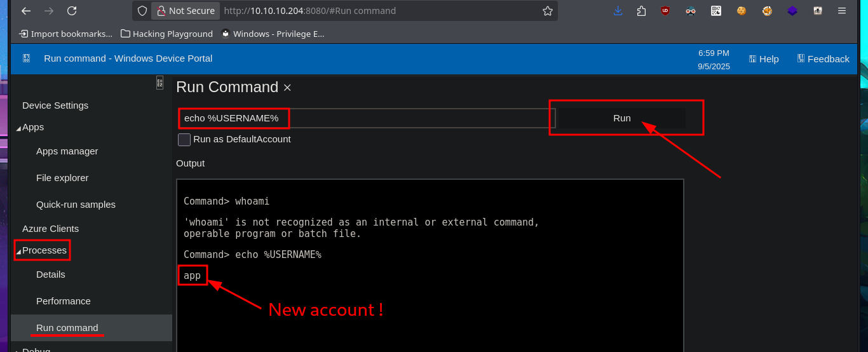Collapse the Apps tree section
The height and width of the screenshot is (352, 868).
pos(19,128)
